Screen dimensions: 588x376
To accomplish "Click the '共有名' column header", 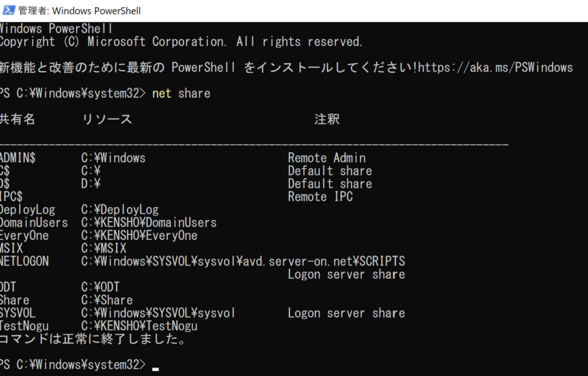I will tap(17, 119).
